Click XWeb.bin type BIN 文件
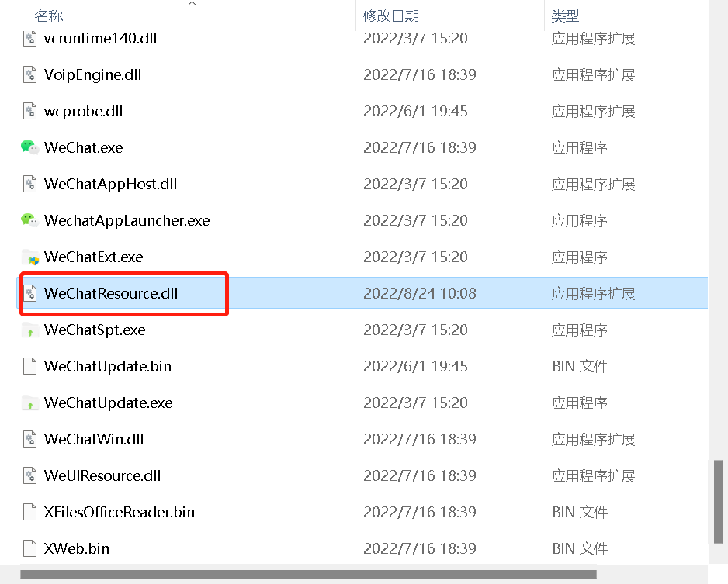Image resolution: width=728 pixels, height=584 pixels. [x=580, y=548]
